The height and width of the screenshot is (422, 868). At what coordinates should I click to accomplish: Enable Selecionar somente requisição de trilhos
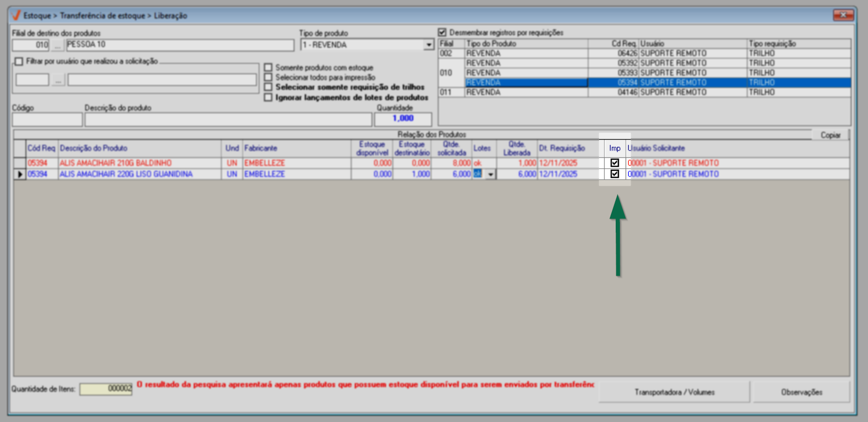tap(268, 87)
